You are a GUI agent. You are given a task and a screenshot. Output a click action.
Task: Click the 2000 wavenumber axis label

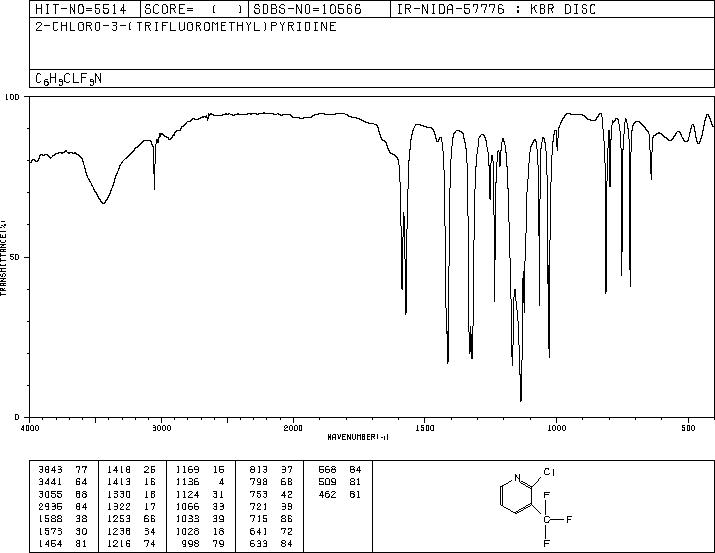pyautogui.click(x=293, y=428)
